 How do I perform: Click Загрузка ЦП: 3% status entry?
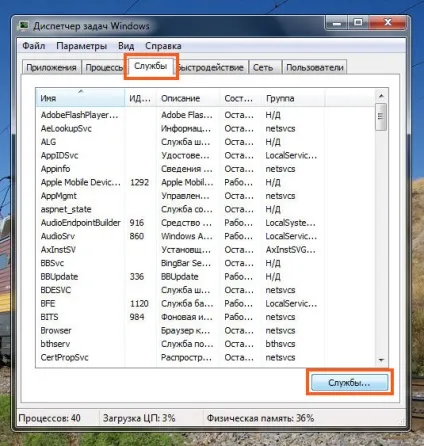point(139,418)
